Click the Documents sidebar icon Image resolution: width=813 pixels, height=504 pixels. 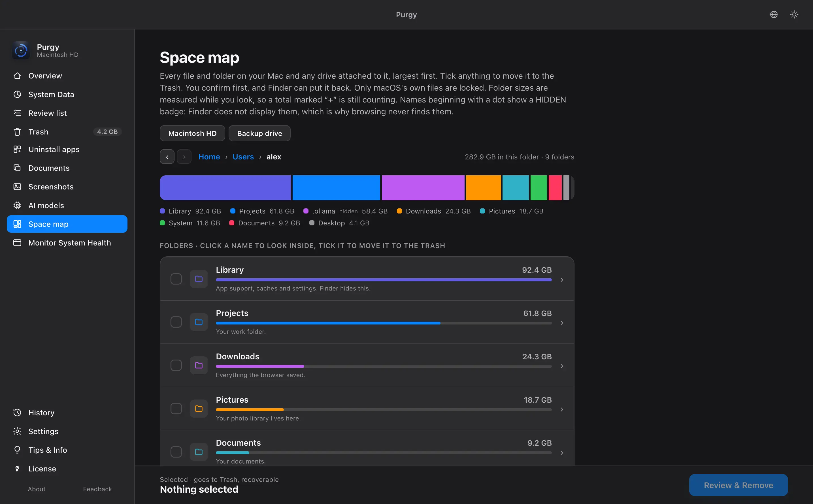pyautogui.click(x=17, y=168)
